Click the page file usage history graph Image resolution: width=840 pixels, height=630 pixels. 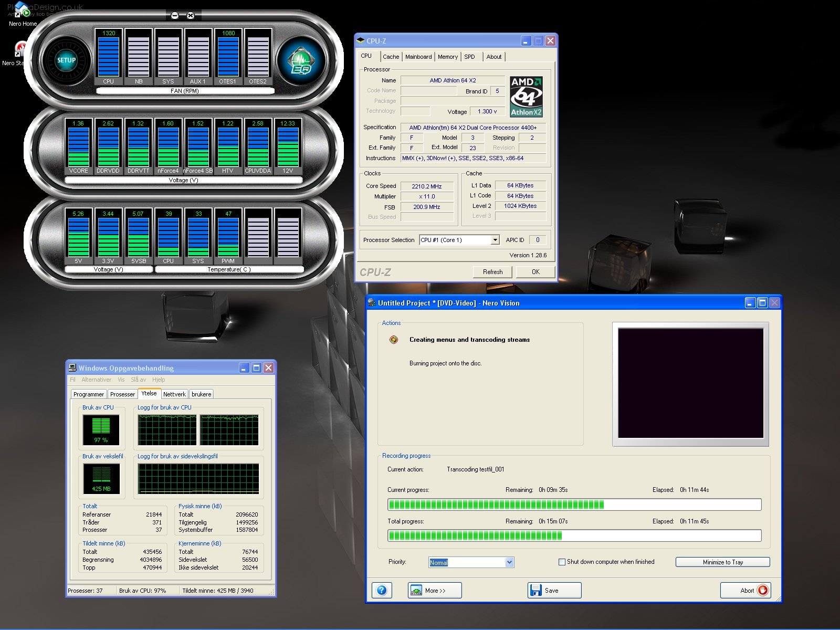point(198,479)
